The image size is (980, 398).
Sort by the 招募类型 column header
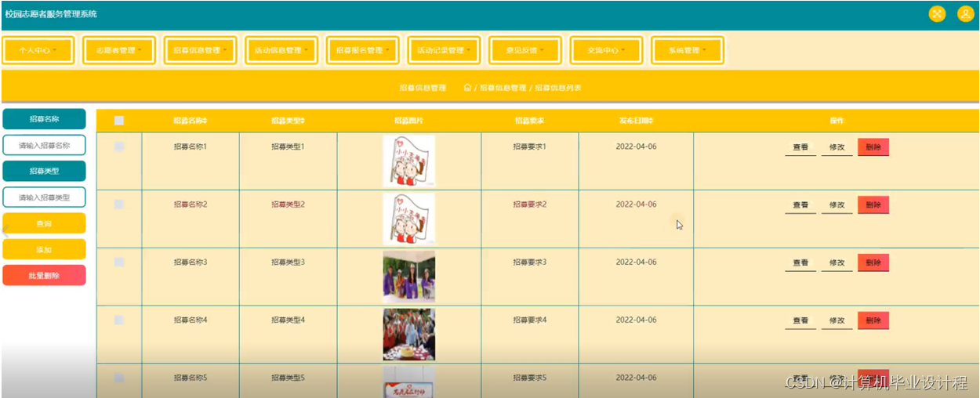coord(288,121)
